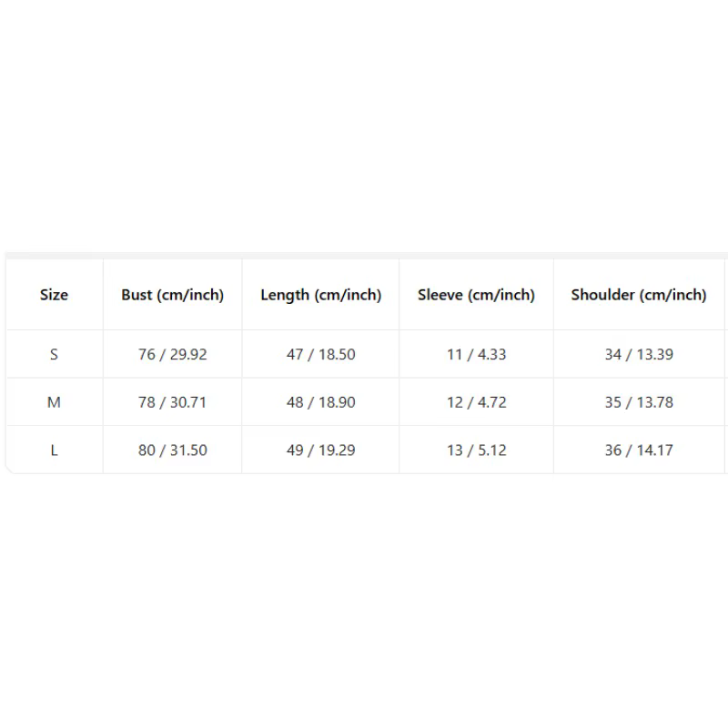Click the M size row label
The width and height of the screenshot is (728, 728).
(54, 402)
